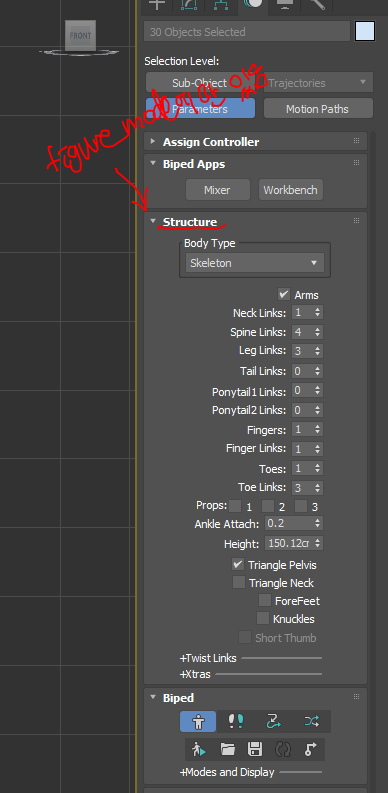Grab the Biped Apps rollout grip dots
This screenshot has width=388, height=793.
click(x=357, y=163)
